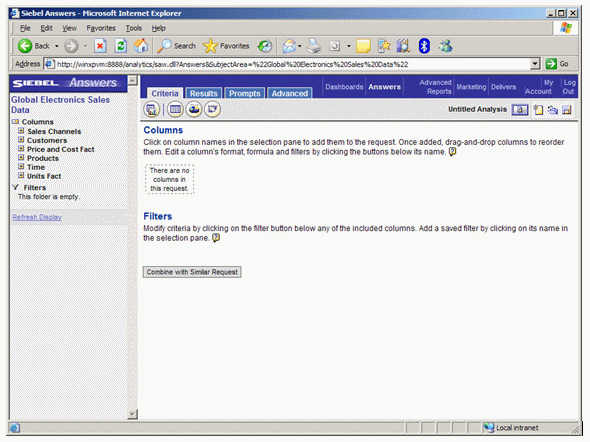Click the chart view icon in Criteria toolbar
This screenshot has width=590, height=442.
(194, 109)
